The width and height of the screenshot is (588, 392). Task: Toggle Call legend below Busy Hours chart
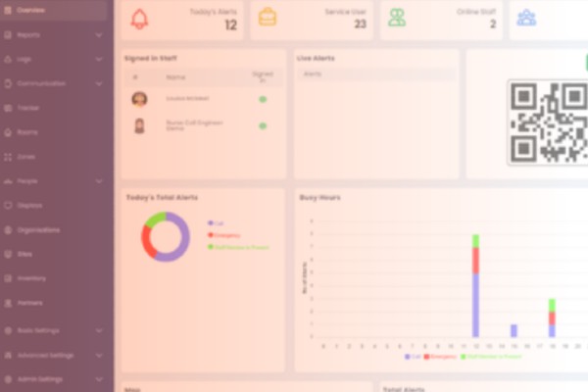tap(413, 357)
